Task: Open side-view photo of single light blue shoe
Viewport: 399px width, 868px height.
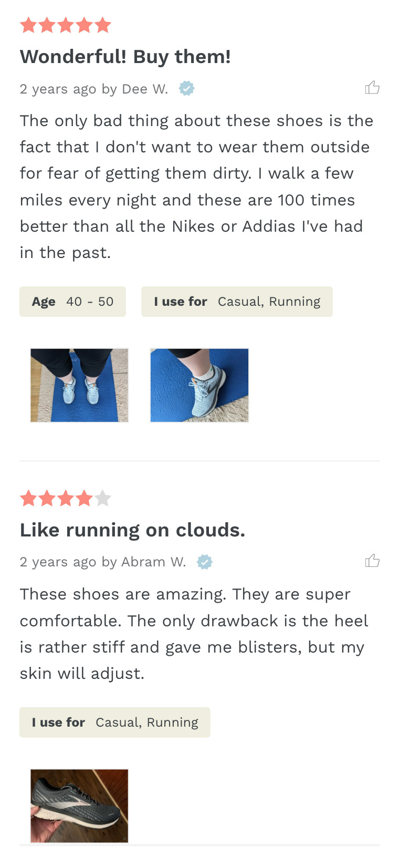Action: pyautogui.click(x=199, y=385)
